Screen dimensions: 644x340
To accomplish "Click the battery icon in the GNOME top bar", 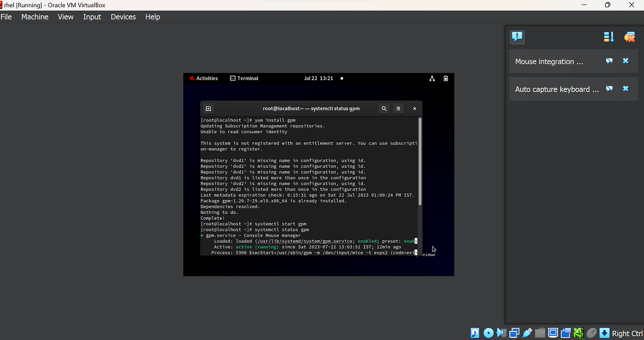I will click(446, 78).
